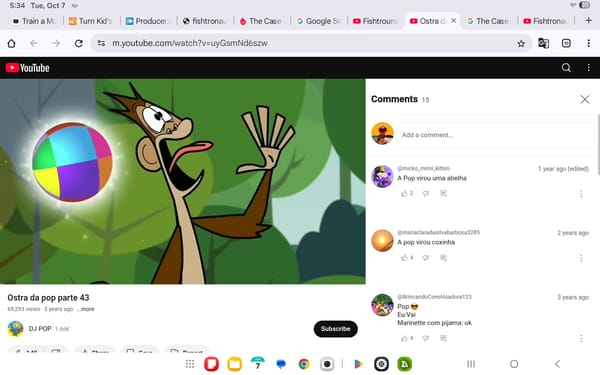The image size is (600, 375).
Task: Switch to the Fishtrouna YouTube tab
Action: pyautogui.click(x=375, y=21)
